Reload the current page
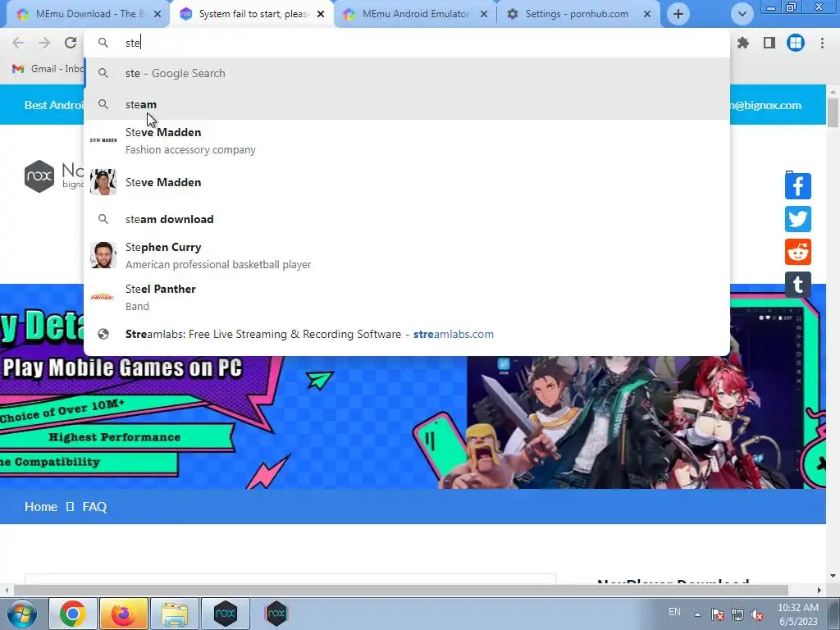The height and width of the screenshot is (630, 840). [71, 43]
